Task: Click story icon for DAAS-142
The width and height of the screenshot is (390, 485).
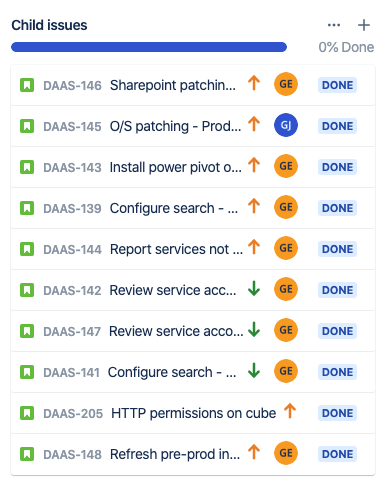Action: tap(27, 290)
